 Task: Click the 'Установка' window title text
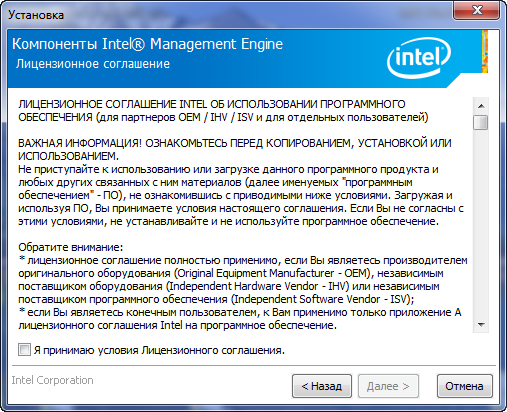36,15
